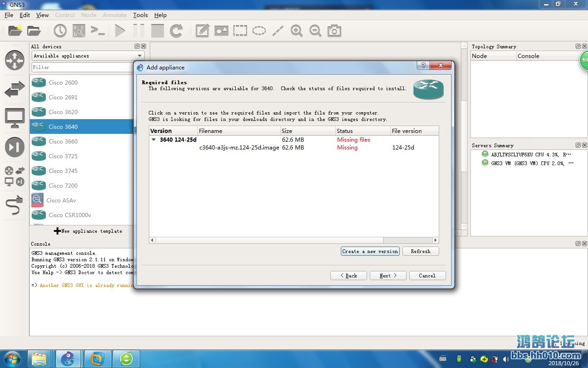Click the GNS3 taskbar icon
Image resolution: width=588 pixels, height=368 pixels.
[68, 359]
